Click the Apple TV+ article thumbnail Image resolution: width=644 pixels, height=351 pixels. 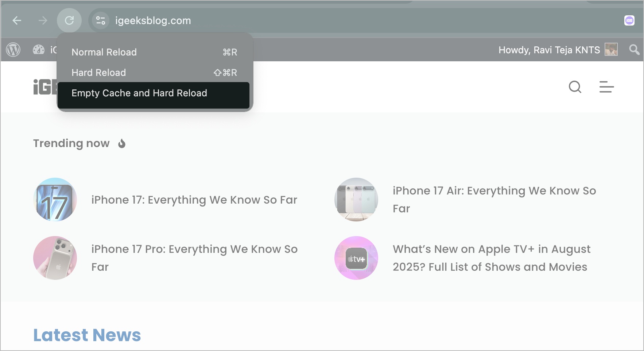[x=356, y=258]
